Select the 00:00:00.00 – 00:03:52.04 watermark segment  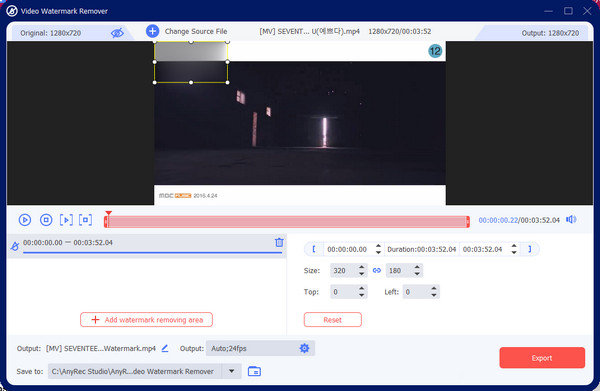(147, 246)
